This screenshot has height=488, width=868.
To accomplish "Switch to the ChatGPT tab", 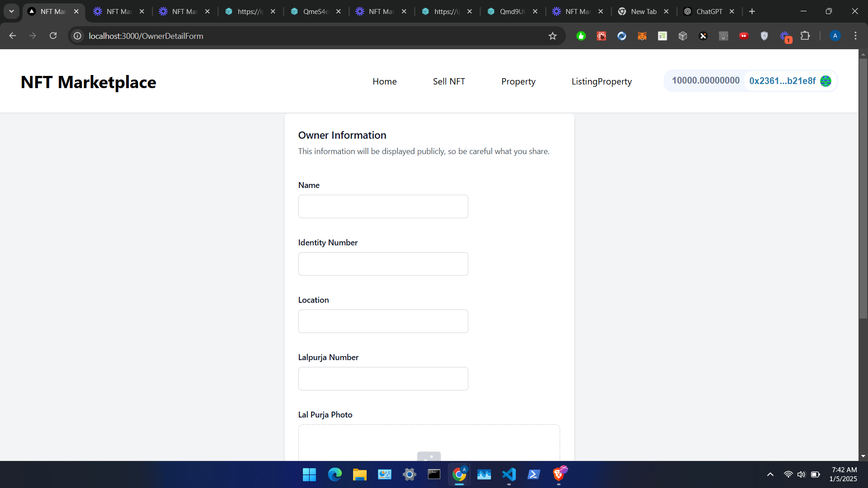I will [x=709, y=11].
